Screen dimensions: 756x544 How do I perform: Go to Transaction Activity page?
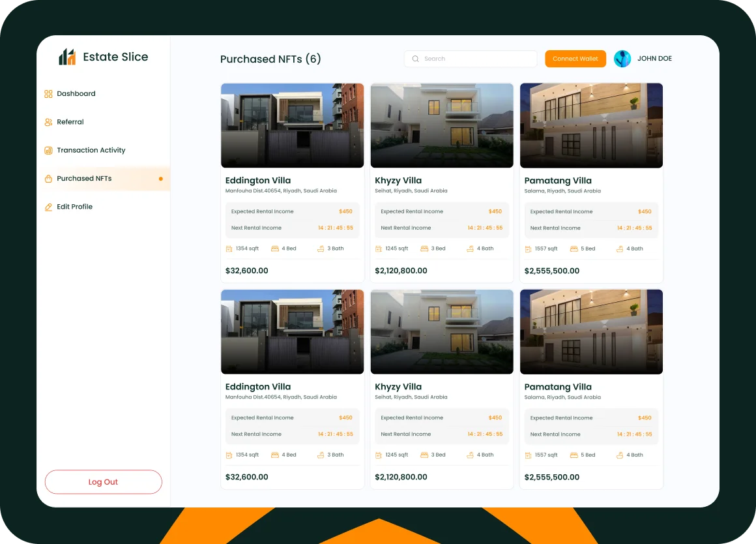[x=91, y=151]
